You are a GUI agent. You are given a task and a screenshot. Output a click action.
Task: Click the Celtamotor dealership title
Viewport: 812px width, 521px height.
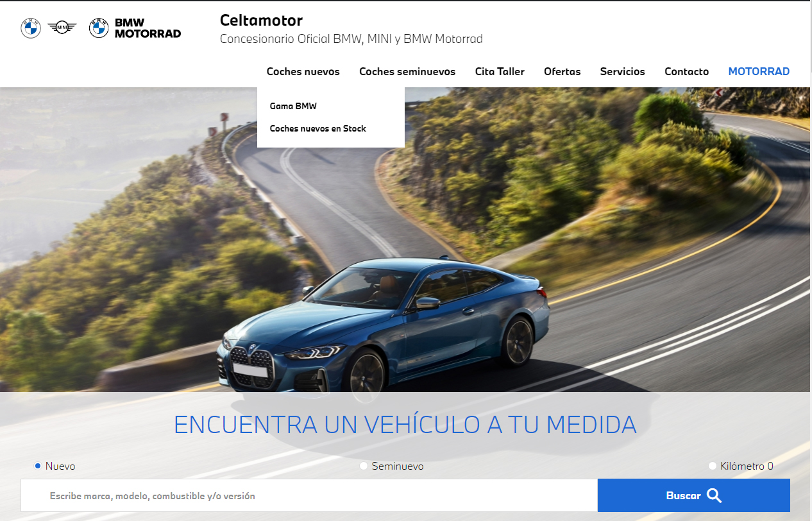tap(261, 20)
